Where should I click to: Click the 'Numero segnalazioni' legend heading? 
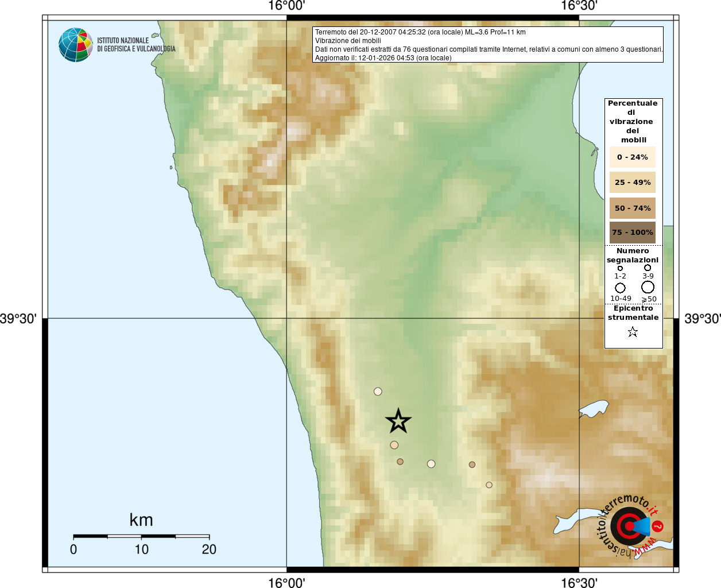click(x=633, y=256)
